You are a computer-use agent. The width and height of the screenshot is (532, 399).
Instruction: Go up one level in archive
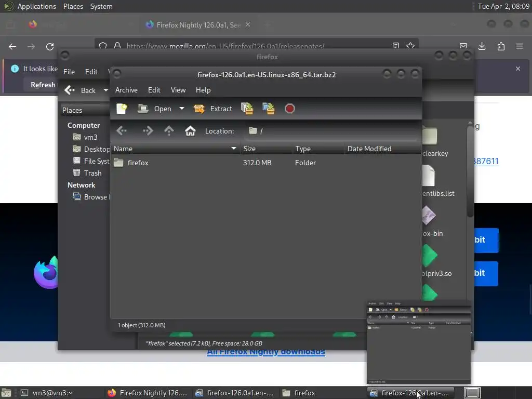coord(169,130)
